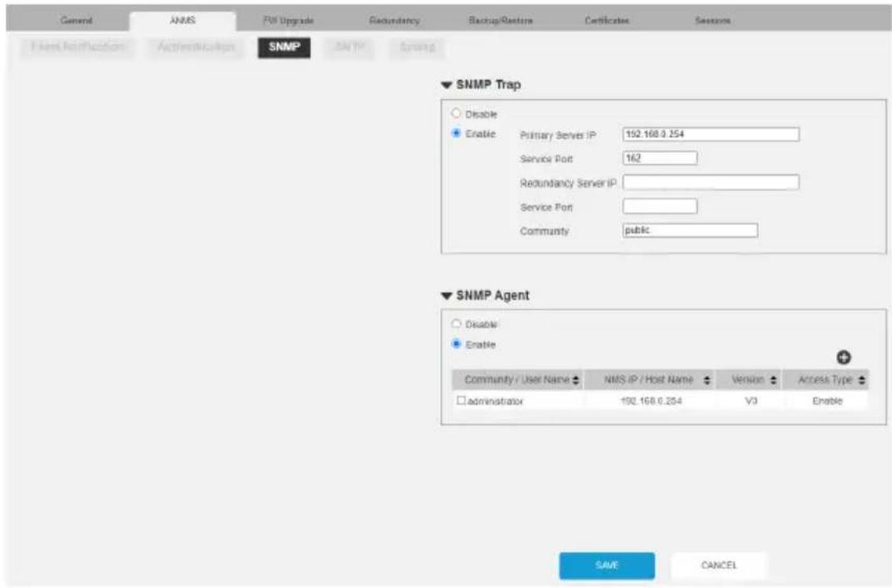Click the 'administrator' user name cell

(x=495, y=401)
